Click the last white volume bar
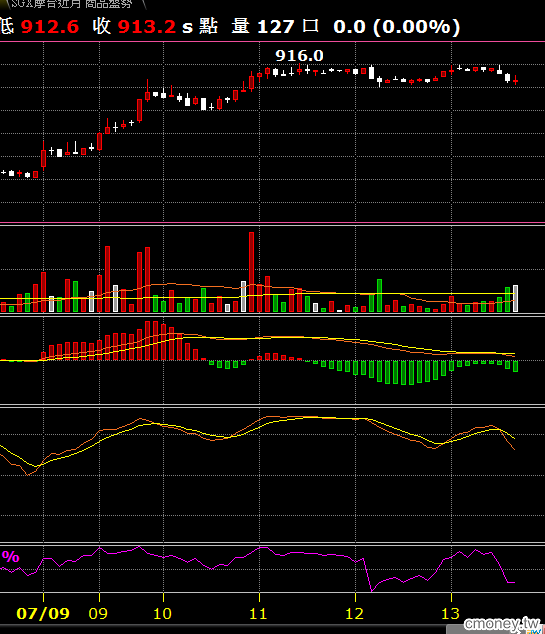This screenshot has width=545, height=634. pos(515,298)
